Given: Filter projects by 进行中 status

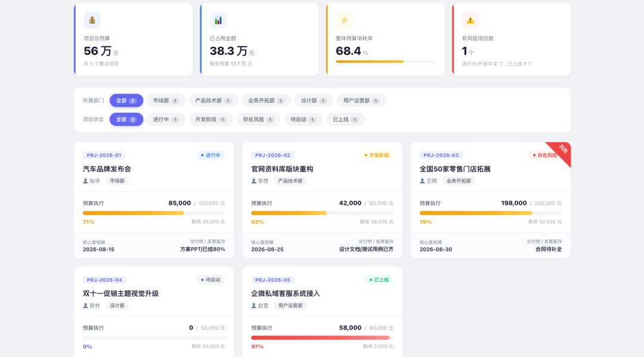Looking at the screenshot, I should click(x=166, y=119).
